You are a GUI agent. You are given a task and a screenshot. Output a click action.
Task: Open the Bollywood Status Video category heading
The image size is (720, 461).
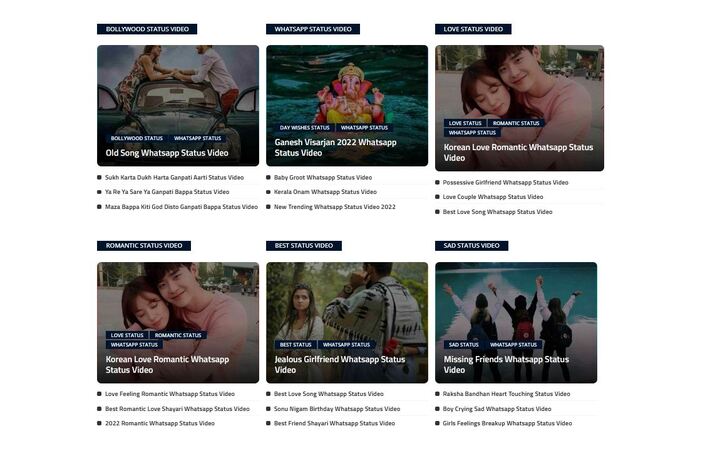point(147,29)
